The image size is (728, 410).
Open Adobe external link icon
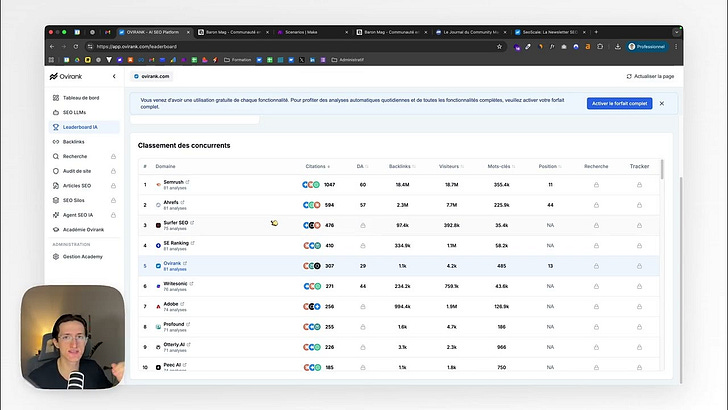[182, 304]
